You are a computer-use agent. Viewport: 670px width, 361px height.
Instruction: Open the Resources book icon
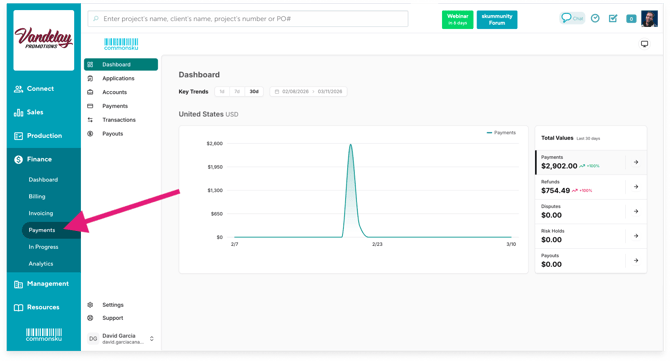[x=18, y=308]
